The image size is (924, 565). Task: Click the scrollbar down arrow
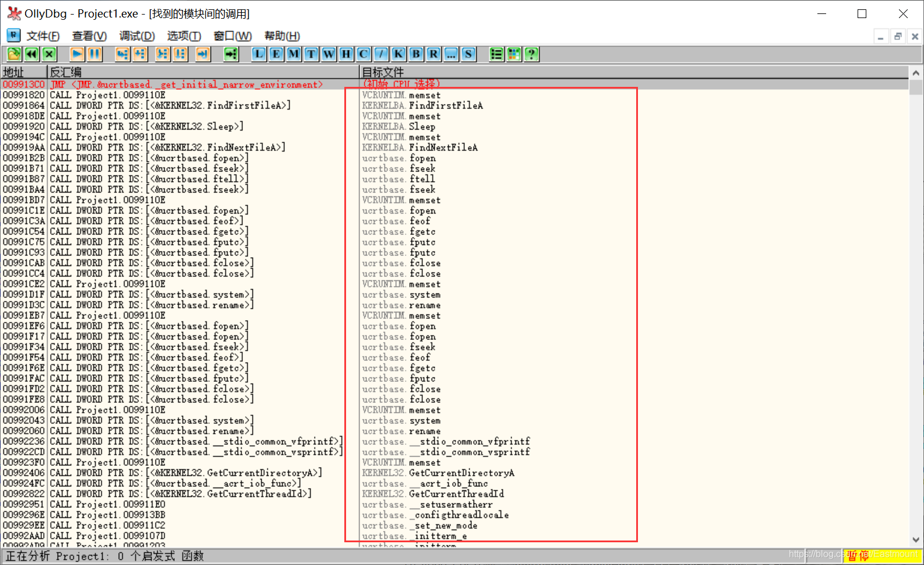(x=916, y=540)
